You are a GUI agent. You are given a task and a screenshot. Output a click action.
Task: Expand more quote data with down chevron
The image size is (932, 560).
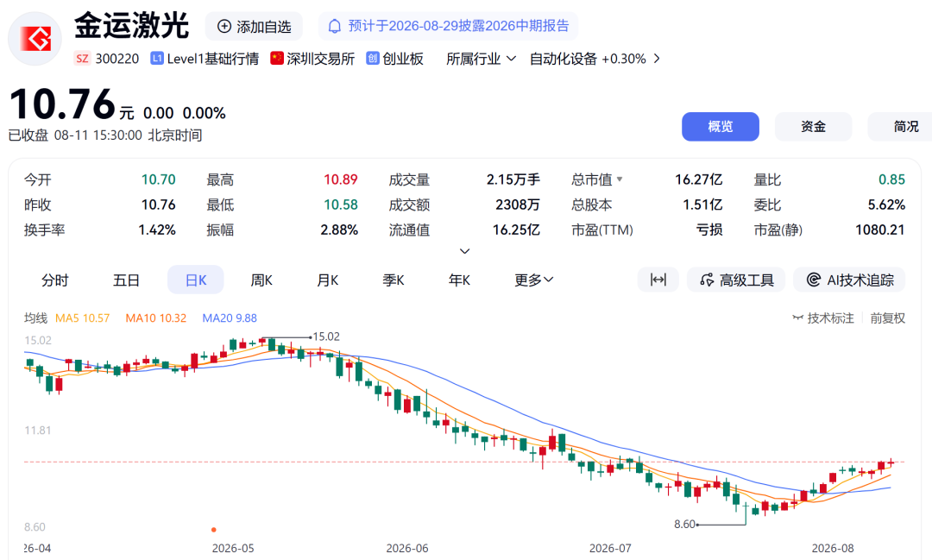[x=465, y=251]
